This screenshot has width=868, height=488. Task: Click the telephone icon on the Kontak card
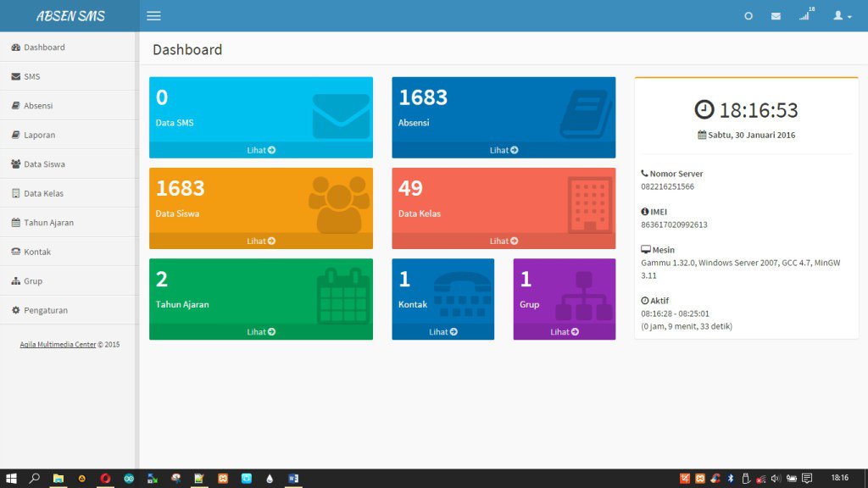(x=462, y=294)
